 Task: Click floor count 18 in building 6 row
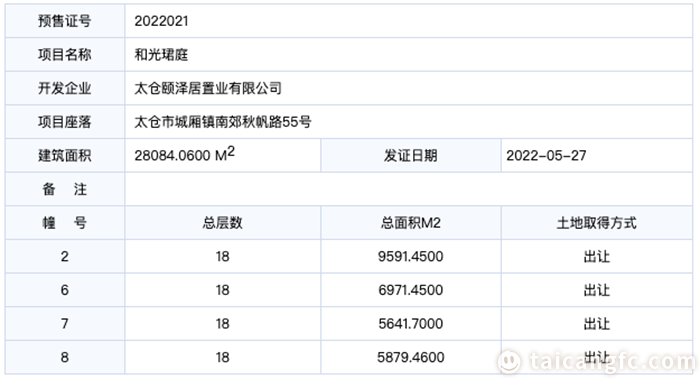coord(223,290)
